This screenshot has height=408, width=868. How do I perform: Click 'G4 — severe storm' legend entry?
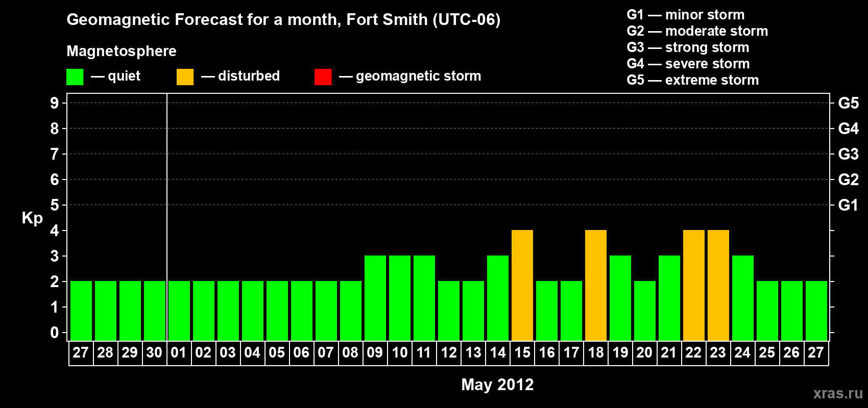tap(688, 64)
